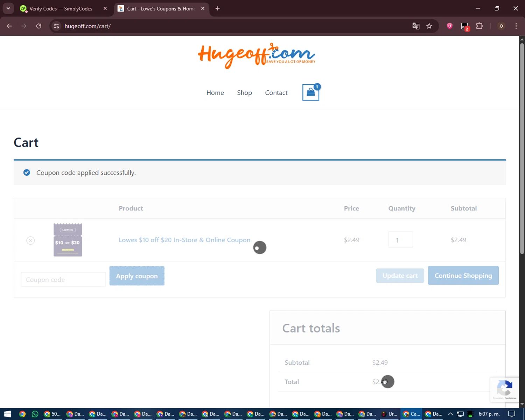Viewport: 525px width, 420px height.
Task: Go to the Home page
Action: tap(215, 93)
